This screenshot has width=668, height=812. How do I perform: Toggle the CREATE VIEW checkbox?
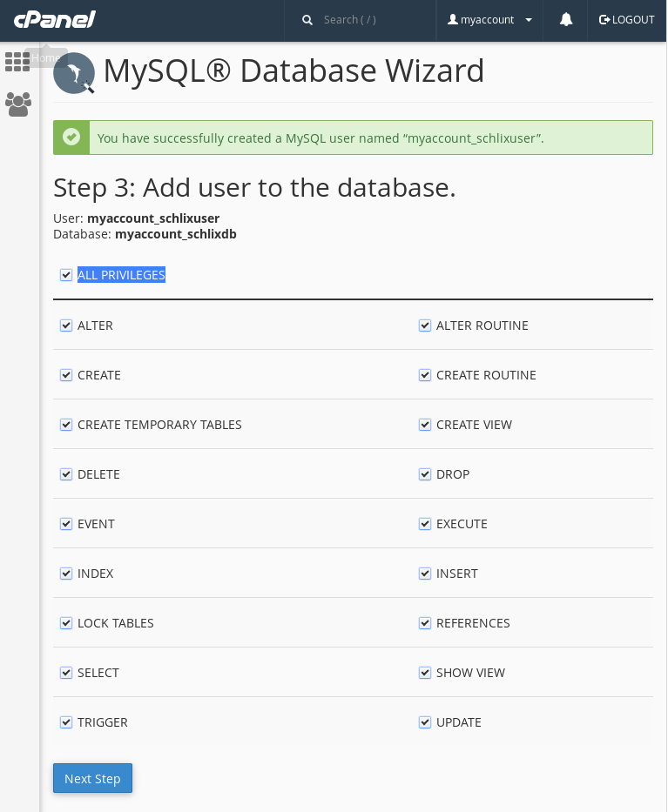[x=425, y=426]
